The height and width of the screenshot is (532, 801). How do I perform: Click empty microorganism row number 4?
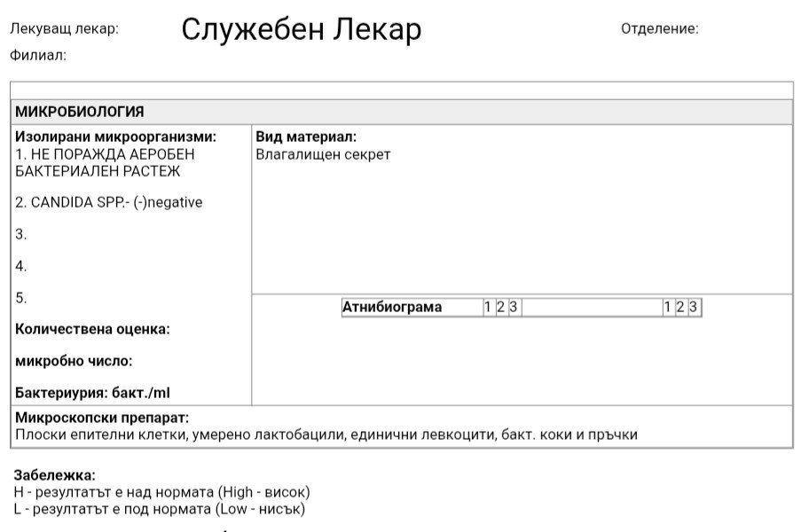[x=21, y=266]
